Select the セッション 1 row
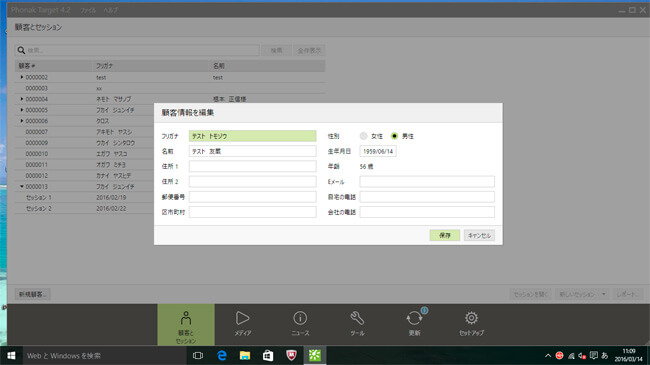The width and height of the screenshot is (650, 365). [x=84, y=197]
